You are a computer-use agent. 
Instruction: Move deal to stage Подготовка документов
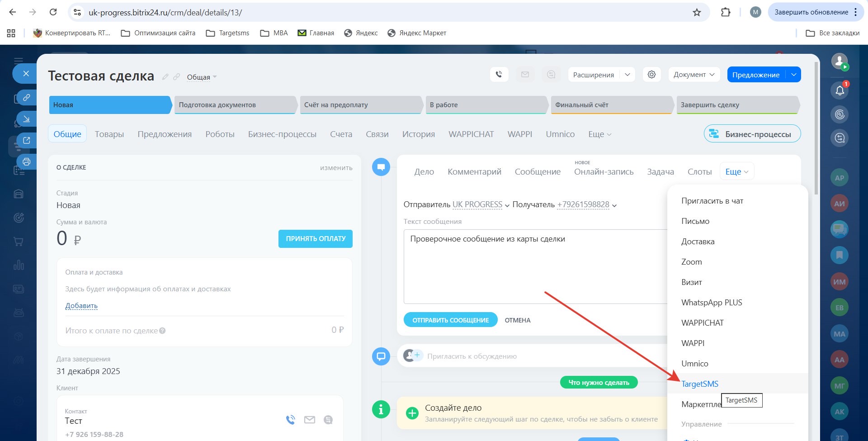point(235,104)
